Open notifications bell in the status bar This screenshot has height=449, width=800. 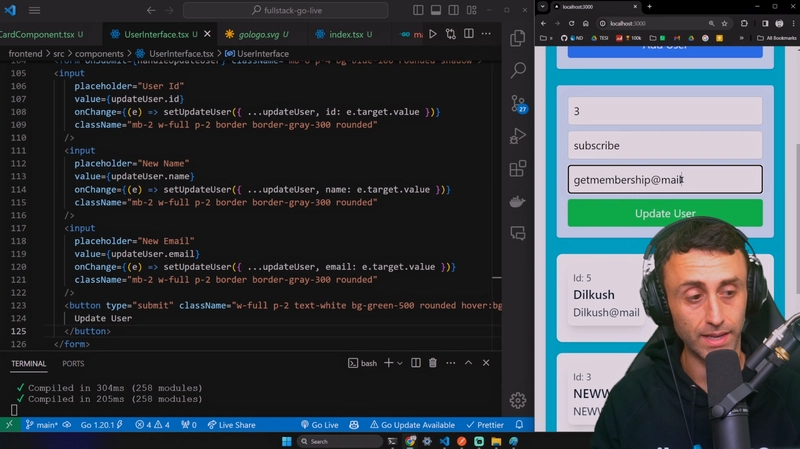(519, 425)
